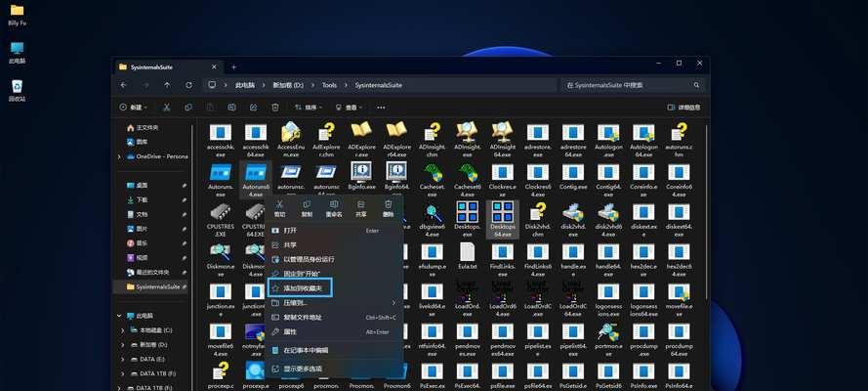This screenshot has width=868, height=391.
Task: Click the scissors Cut icon in Explorer toolbar
Action: coord(167,108)
